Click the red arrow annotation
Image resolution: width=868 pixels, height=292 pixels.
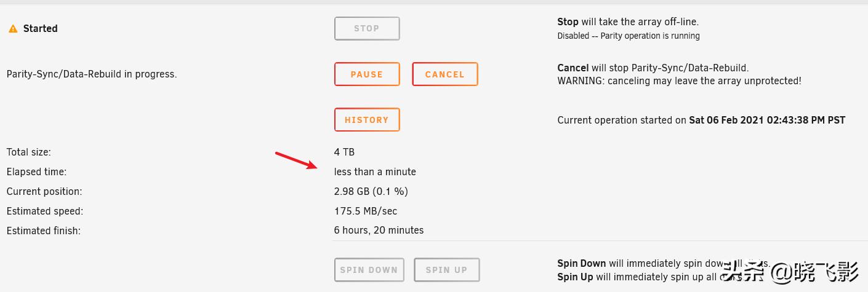(295, 160)
